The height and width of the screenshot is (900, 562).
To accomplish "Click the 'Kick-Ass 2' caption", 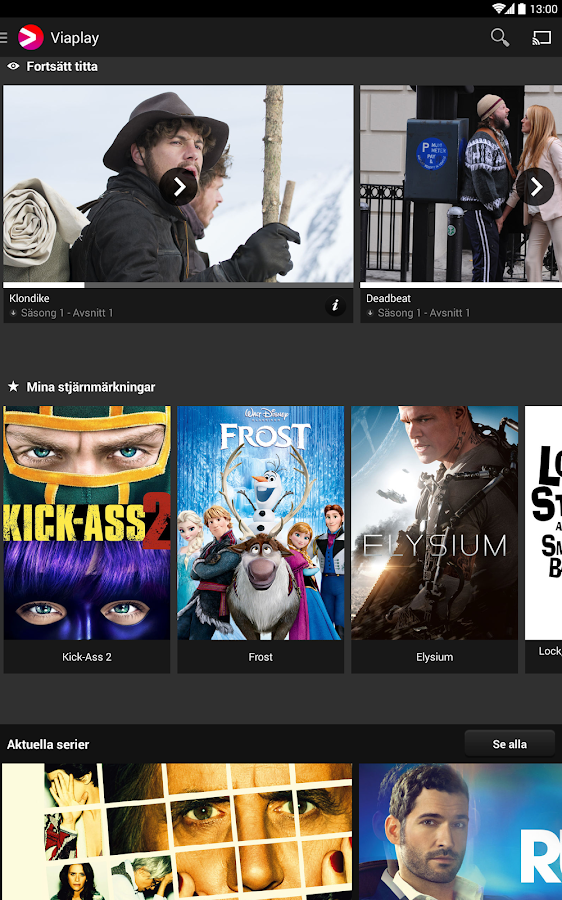I will 87,657.
